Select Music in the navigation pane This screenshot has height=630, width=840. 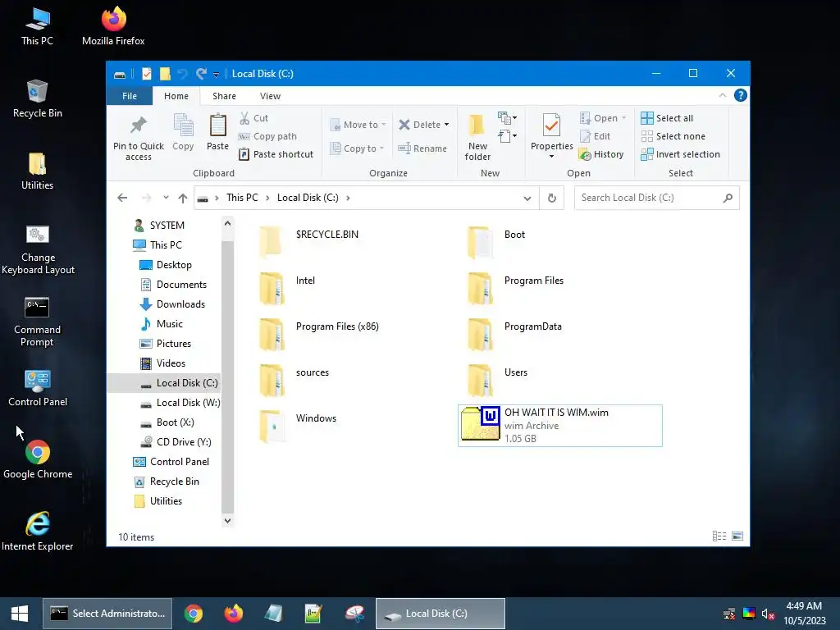pos(169,324)
